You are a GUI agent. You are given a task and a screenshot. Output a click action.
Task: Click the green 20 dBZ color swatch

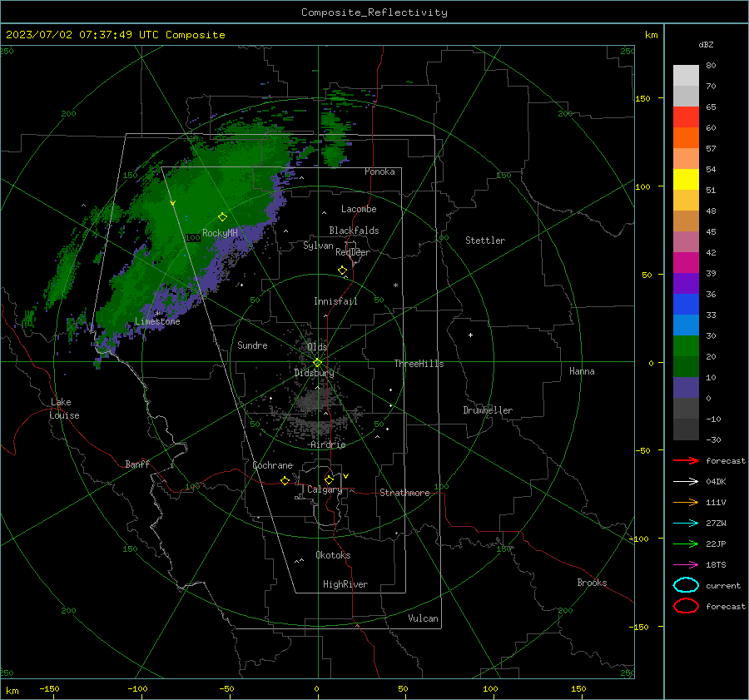pyautogui.click(x=686, y=346)
